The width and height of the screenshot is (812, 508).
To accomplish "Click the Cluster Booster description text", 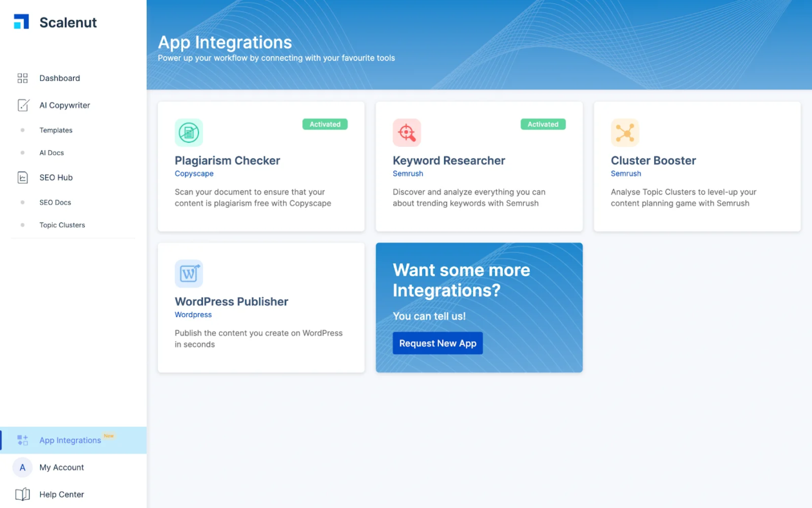I will (683, 197).
